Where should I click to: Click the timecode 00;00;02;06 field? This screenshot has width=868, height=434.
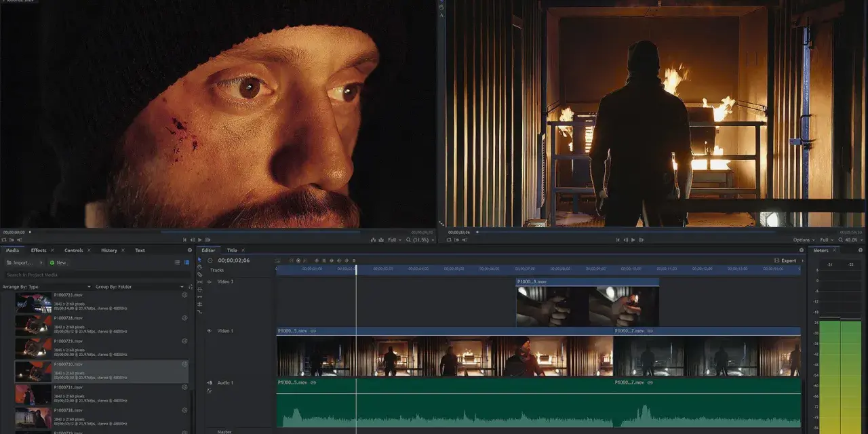click(233, 260)
